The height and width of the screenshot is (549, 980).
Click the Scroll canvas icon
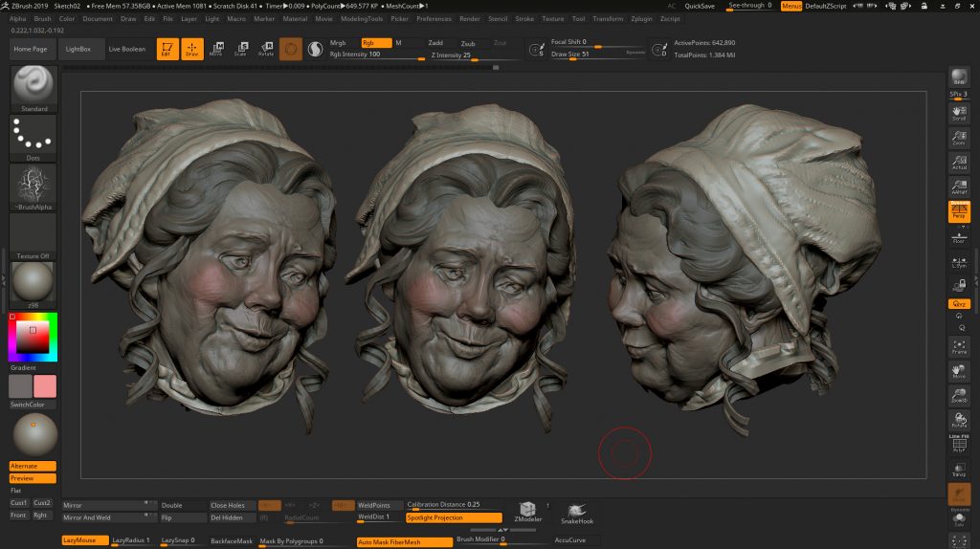click(959, 113)
